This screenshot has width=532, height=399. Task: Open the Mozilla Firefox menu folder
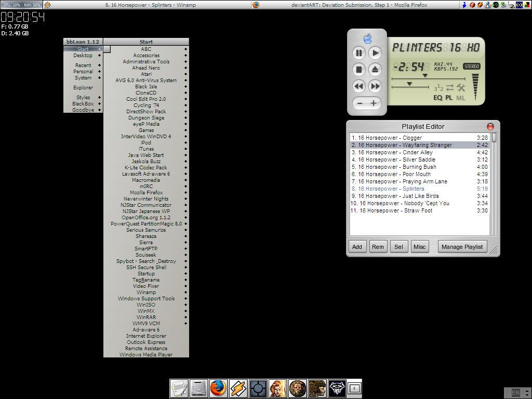click(146, 192)
